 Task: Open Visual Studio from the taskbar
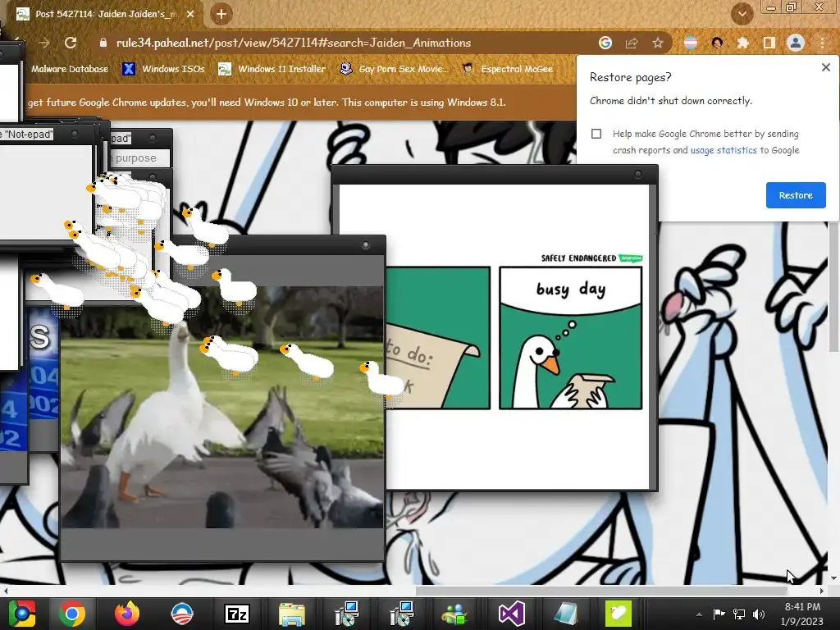point(512,614)
